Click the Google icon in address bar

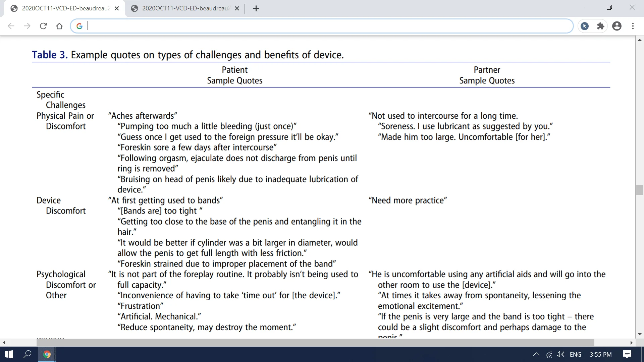point(79,26)
